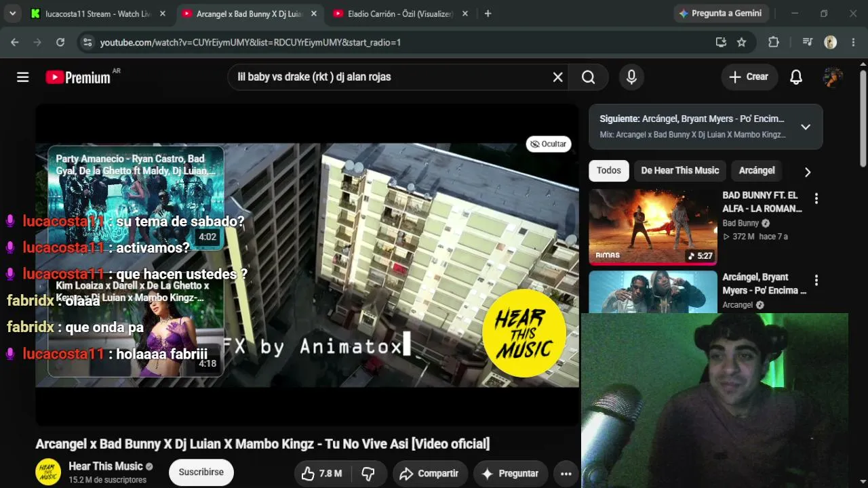Hide end-screen cards with Ocultar
Screen dimensions: 868x488
[549, 144]
